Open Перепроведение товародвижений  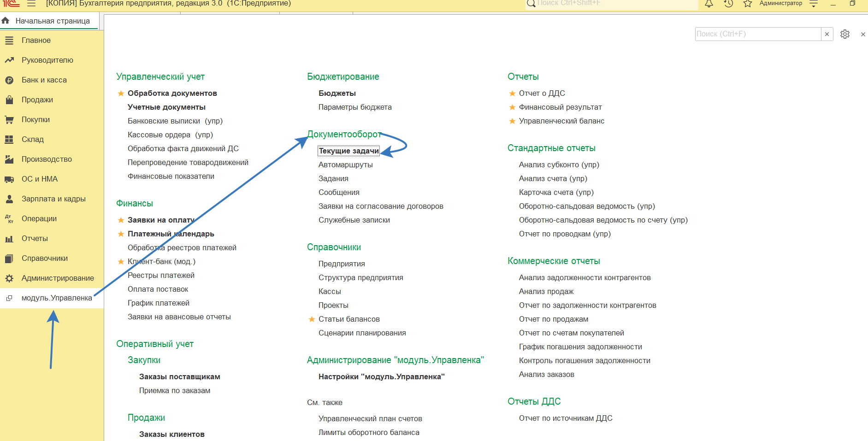pyautogui.click(x=188, y=163)
